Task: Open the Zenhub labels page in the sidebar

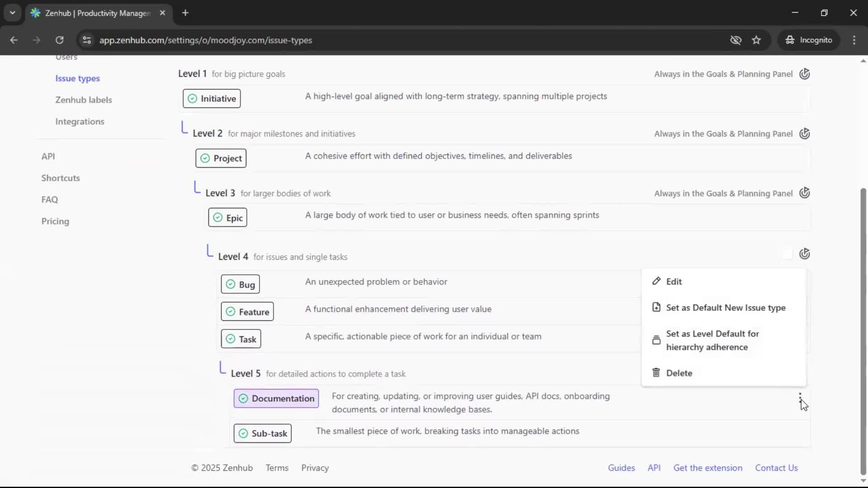Action: pyautogui.click(x=84, y=100)
